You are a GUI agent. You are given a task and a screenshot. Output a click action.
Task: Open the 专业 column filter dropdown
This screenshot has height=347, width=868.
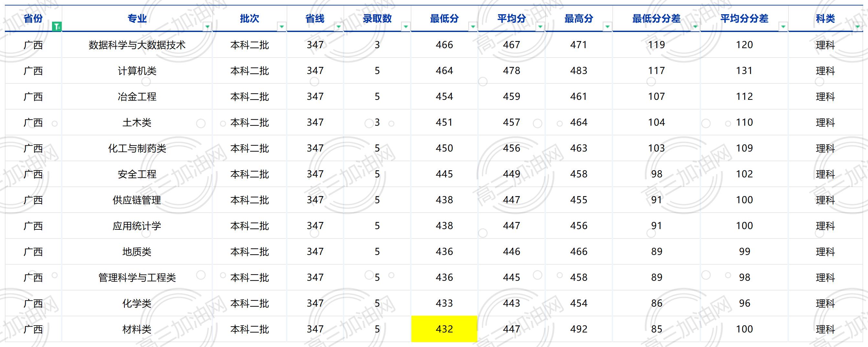[207, 26]
